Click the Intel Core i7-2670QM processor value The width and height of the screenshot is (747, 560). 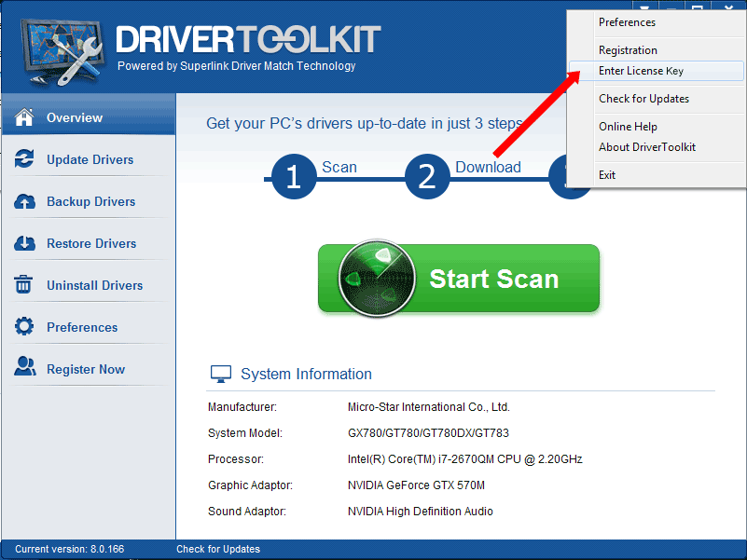pos(465,459)
